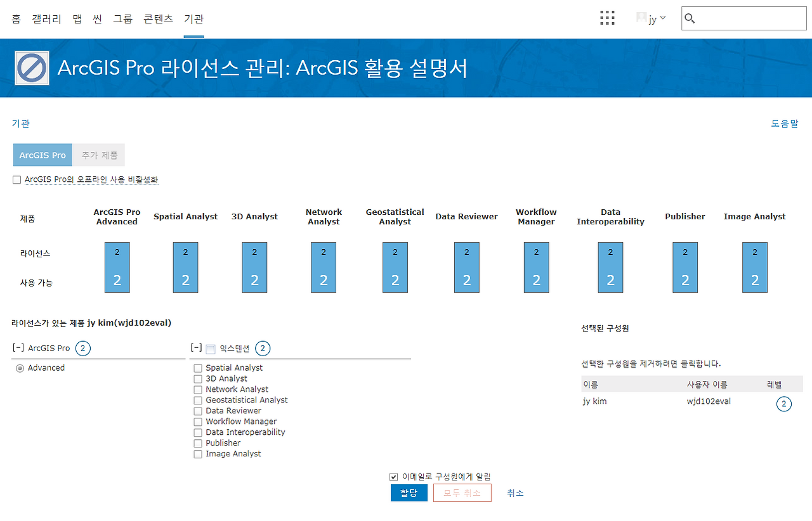Viewport: 812px width, 521px height.
Task: Click the Data Reviewer license bar
Action: click(467, 267)
